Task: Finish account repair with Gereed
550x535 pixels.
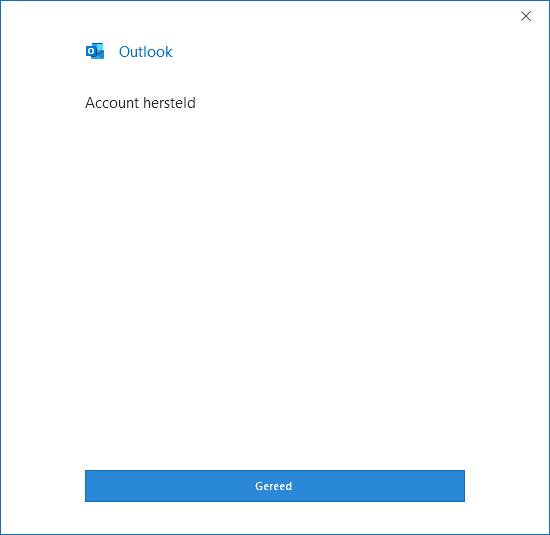Action: [275, 486]
